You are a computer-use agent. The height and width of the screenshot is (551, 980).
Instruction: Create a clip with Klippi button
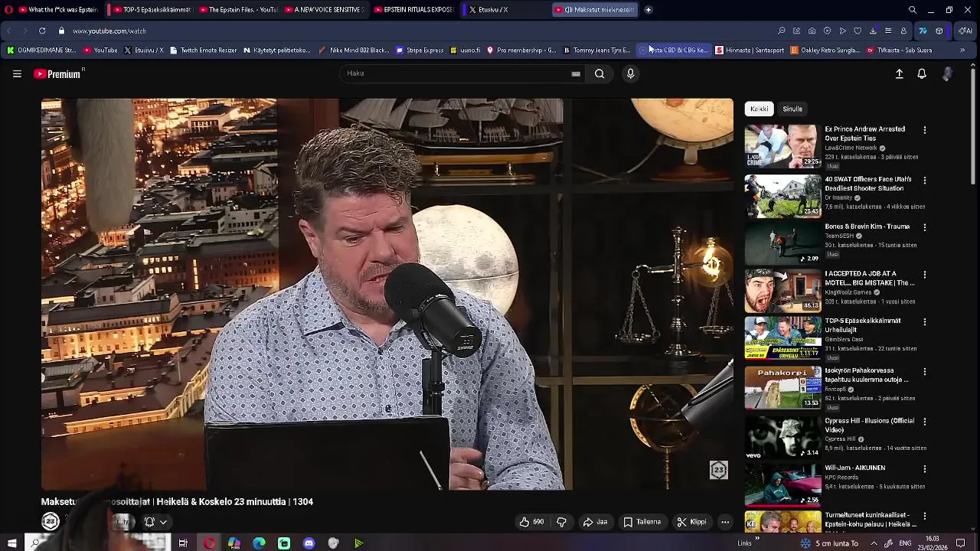tap(691, 522)
